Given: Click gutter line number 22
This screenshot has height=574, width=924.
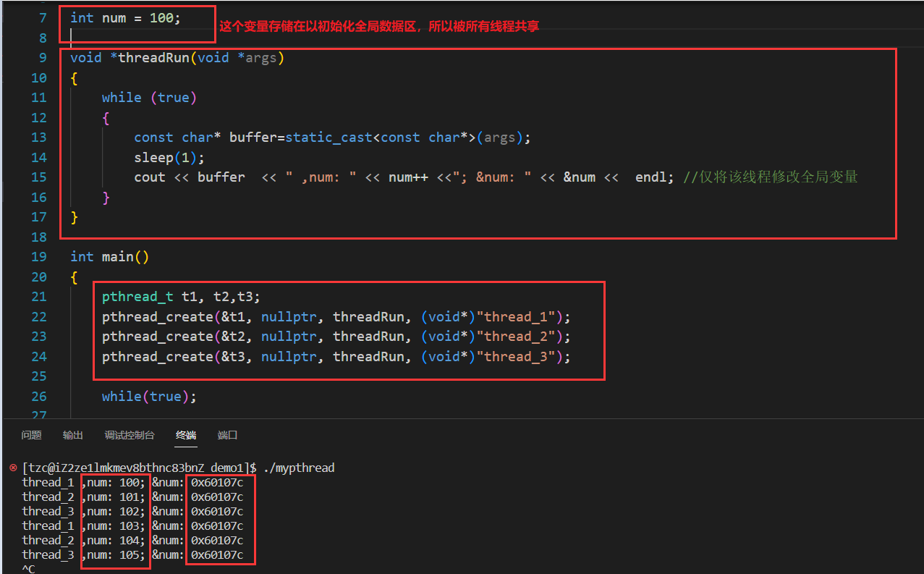Looking at the screenshot, I should click(x=39, y=317).
